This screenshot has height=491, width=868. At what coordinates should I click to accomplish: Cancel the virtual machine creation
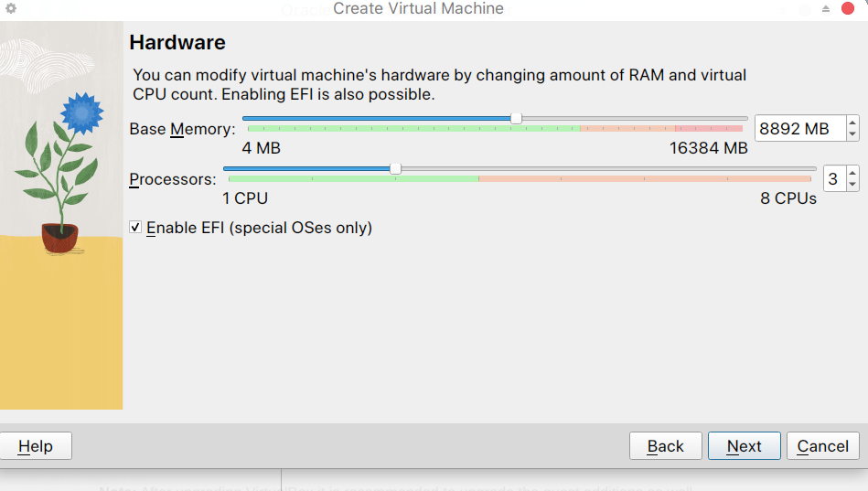[822, 446]
